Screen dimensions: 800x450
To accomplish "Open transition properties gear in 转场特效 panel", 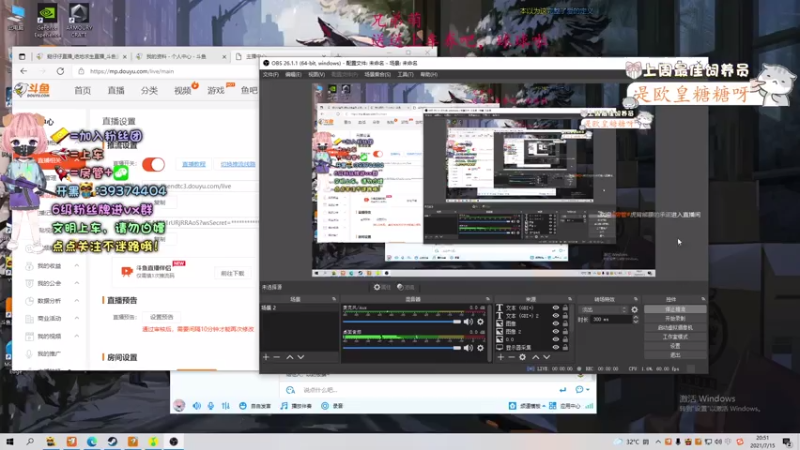I will 634,310.
